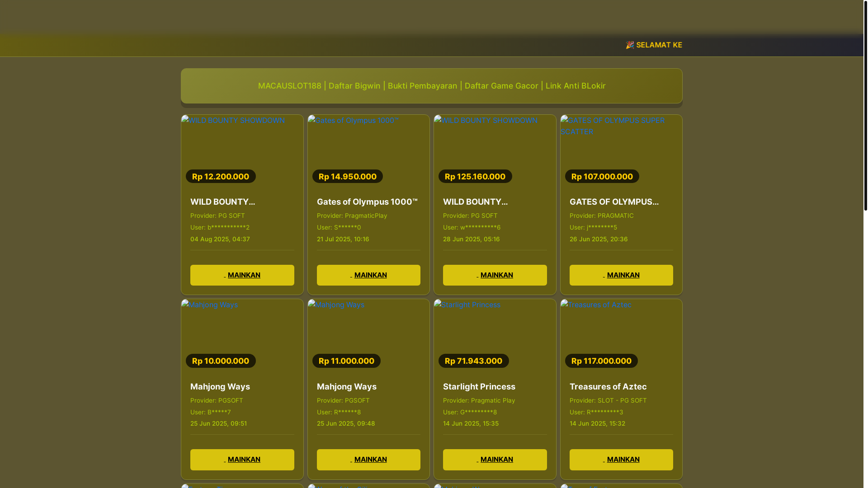This screenshot has height=488, width=868.
Task: Click MAINKAN for Treasures of Aztec
Action: click(621, 460)
